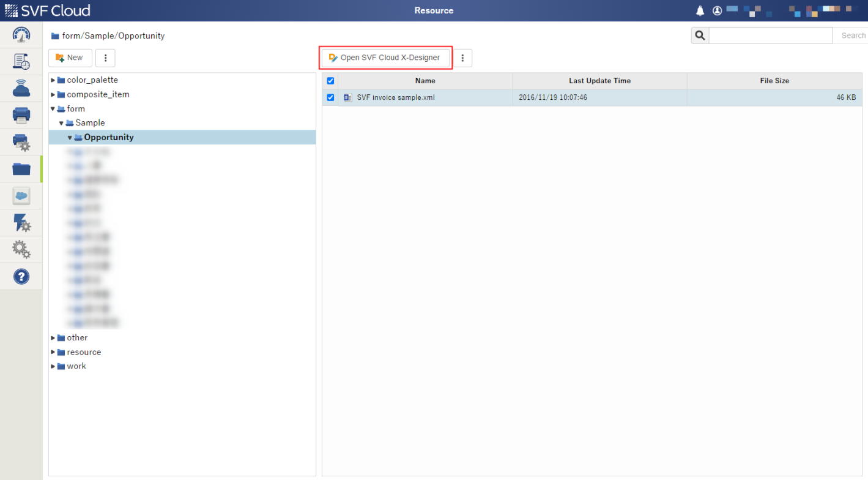
Task: Open the Salesforce cloud sidebar icon
Action: click(x=21, y=196)
